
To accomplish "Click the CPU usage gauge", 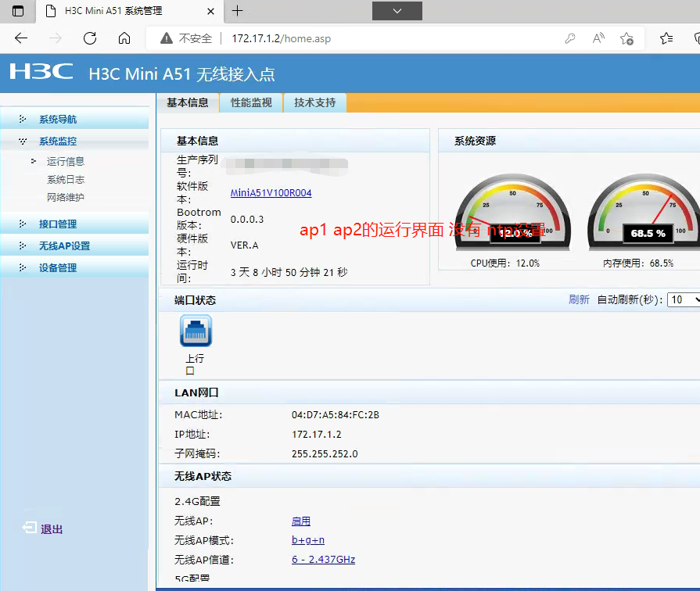I will click(x=512, y=211).
